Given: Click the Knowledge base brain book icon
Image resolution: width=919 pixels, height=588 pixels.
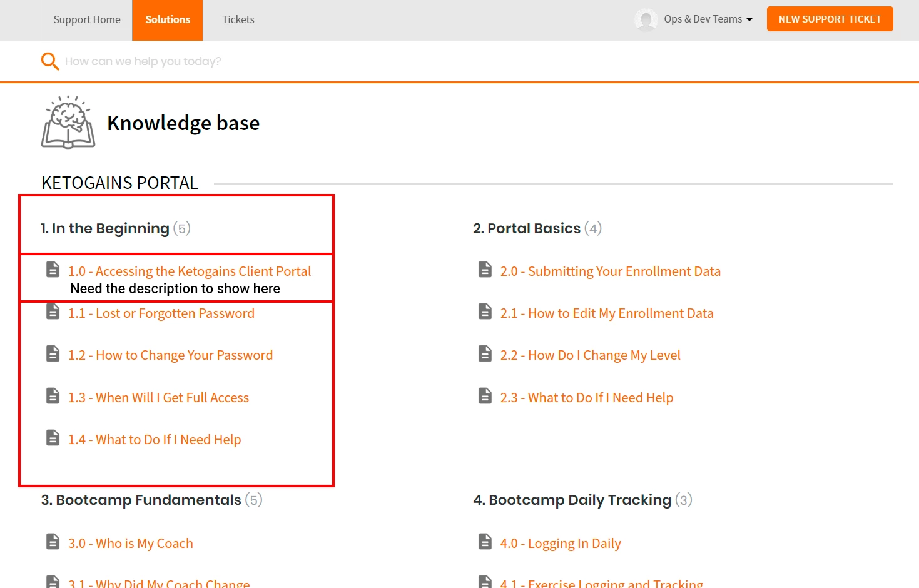Looking at the screenshot, I should 68,122.
